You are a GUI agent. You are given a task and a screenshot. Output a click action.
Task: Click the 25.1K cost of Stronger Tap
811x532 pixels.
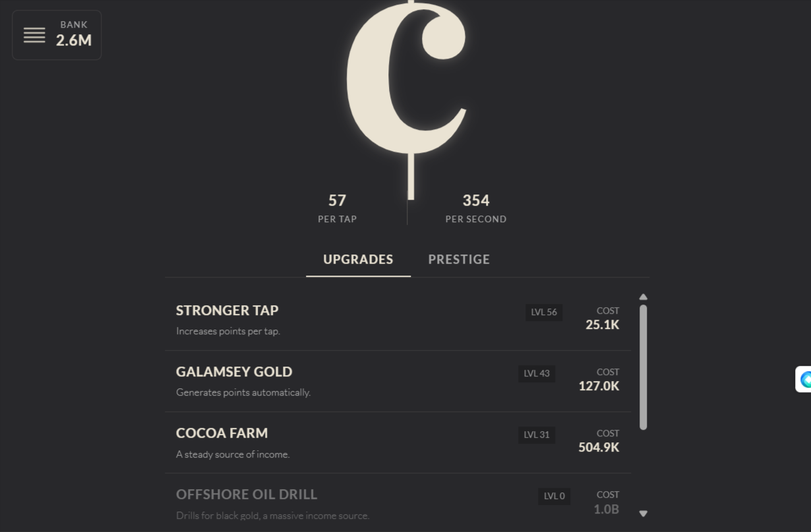[602, 324]
